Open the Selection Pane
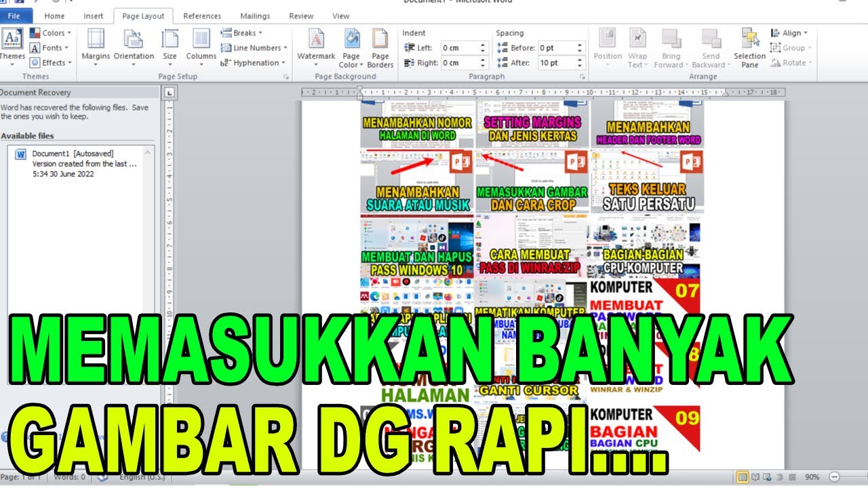The height and width of the screenshot is (488, 868). (749, 47)
